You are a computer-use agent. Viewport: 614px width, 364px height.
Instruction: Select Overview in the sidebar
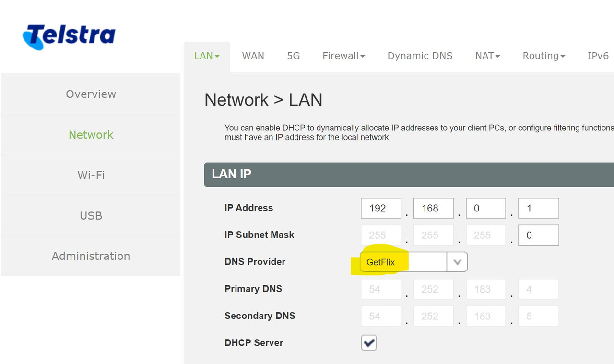[x=91, y=94]
